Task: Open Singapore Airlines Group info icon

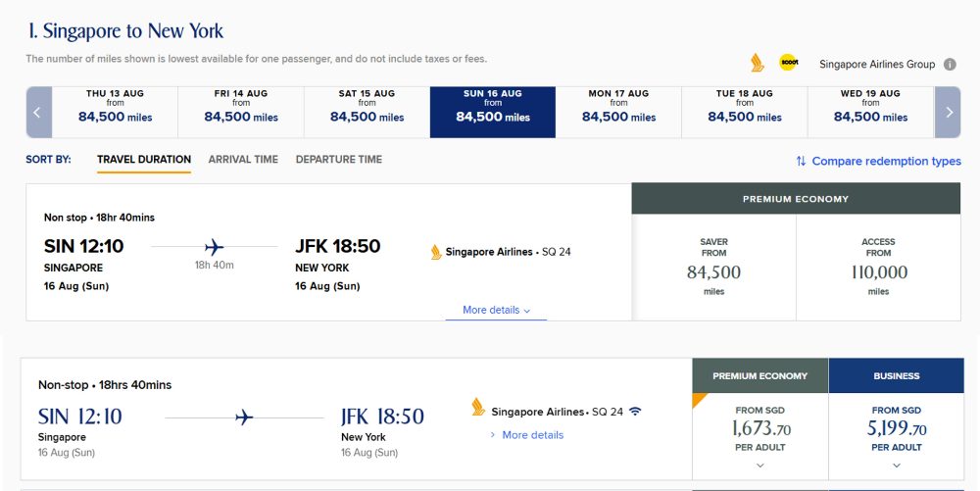Action: point(950,65)
